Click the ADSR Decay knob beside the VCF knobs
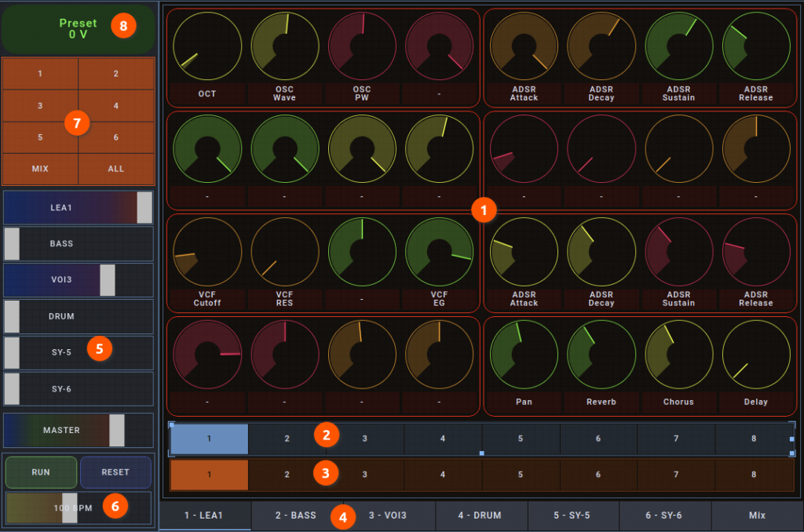This screenshot has width=804, height=532. (x=601, y=252)
